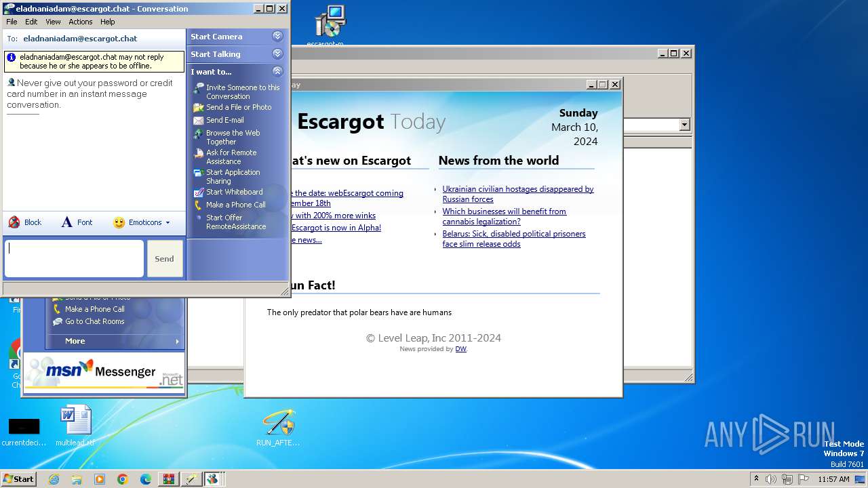The height and width of the screenshot is (488, 868).
Task: Click the Font letter A icon
Action: click(66, 222)
